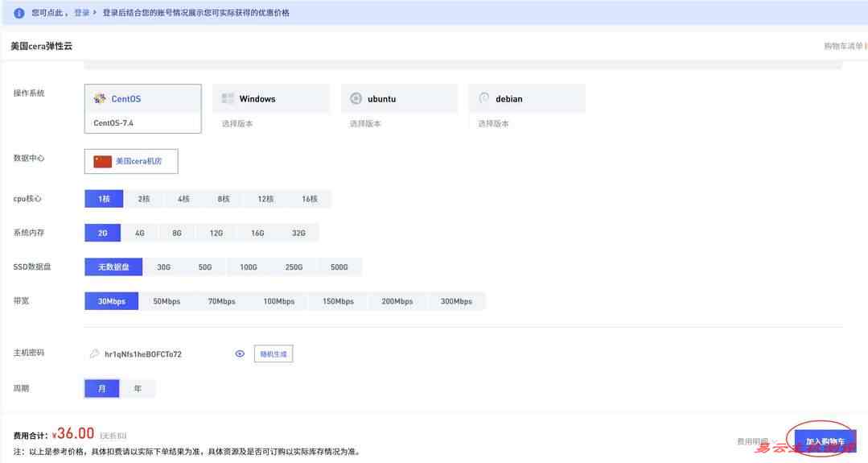Viewport: 868px width, 463px height.
Task: Click the ¥36.00 total price
Action: [x=73, y=433]
